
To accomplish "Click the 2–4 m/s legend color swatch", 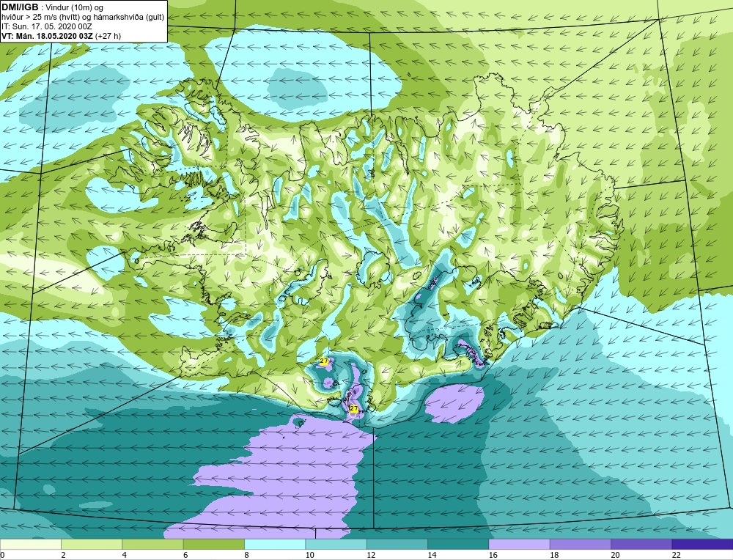I will (92, 544).
